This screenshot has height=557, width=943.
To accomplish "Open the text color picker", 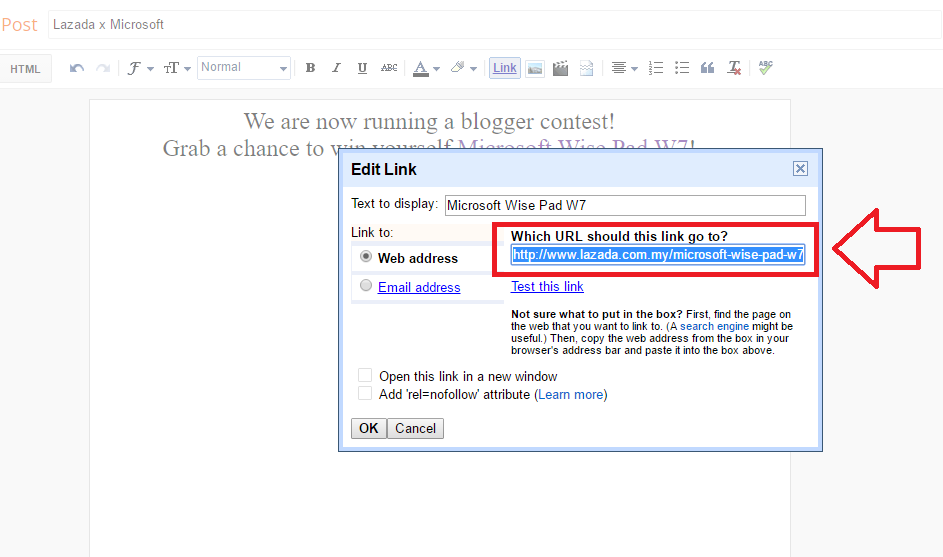I will click(x=426, y=68).
